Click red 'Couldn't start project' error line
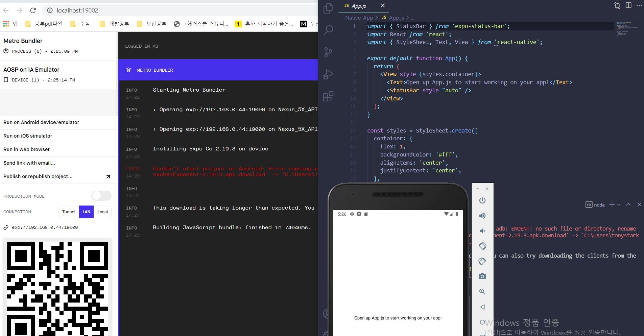The height and width of the screenshot is (336, 644). pyautogui.click(x=235, y=171)
